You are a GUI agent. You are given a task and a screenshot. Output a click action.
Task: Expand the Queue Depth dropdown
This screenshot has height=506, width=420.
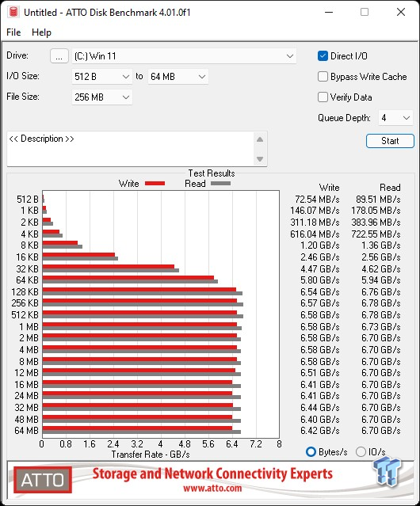click(395, 118)
